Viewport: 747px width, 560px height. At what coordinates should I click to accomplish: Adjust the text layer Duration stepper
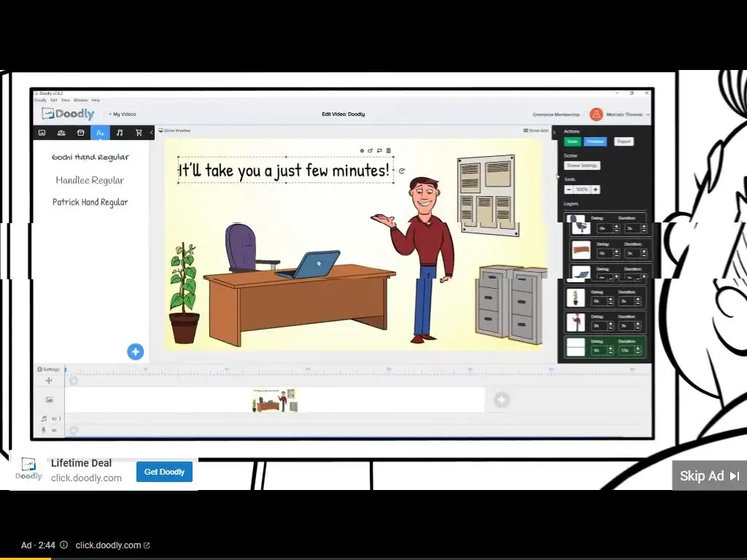(x=638, y=351)
